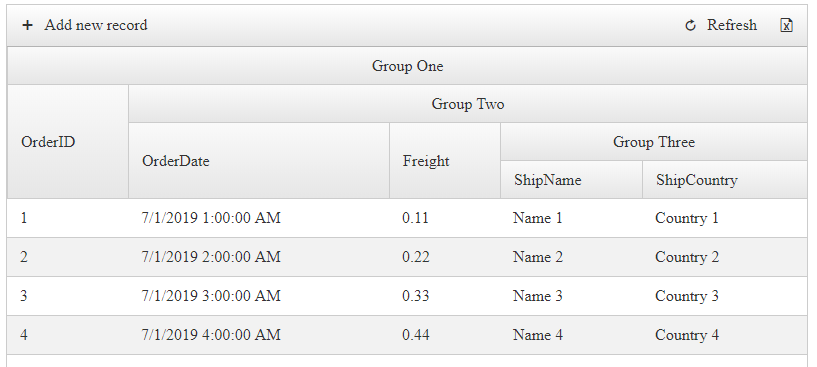The image size is (817, 367).
Task: Select the Name 4 cell
Action: [x=572, y=335]
